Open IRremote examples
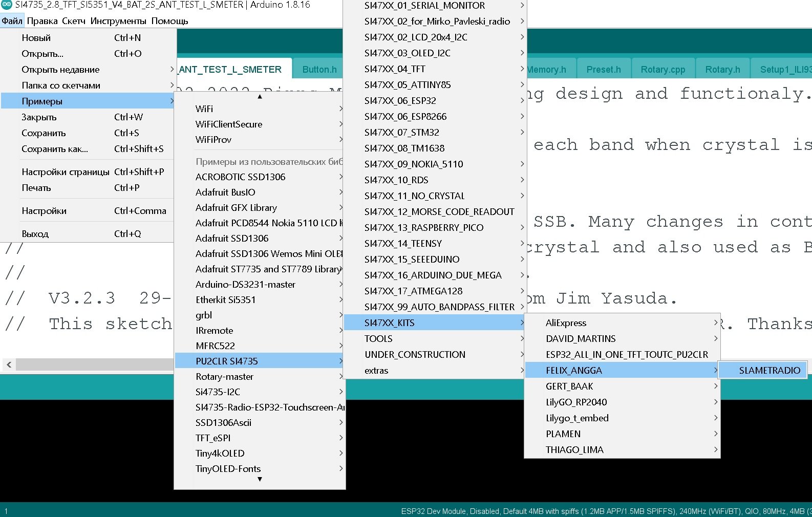812x517 pixels. tap(260, 330)
